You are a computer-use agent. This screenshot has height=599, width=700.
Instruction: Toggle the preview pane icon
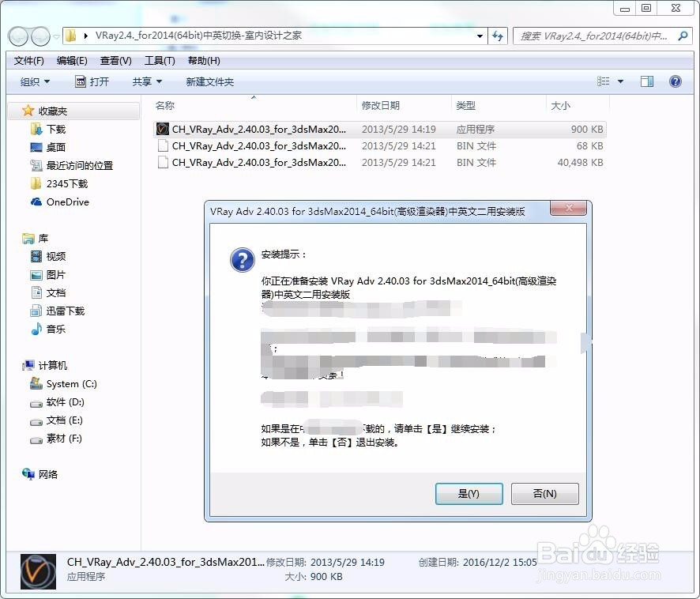coord(647,81)
